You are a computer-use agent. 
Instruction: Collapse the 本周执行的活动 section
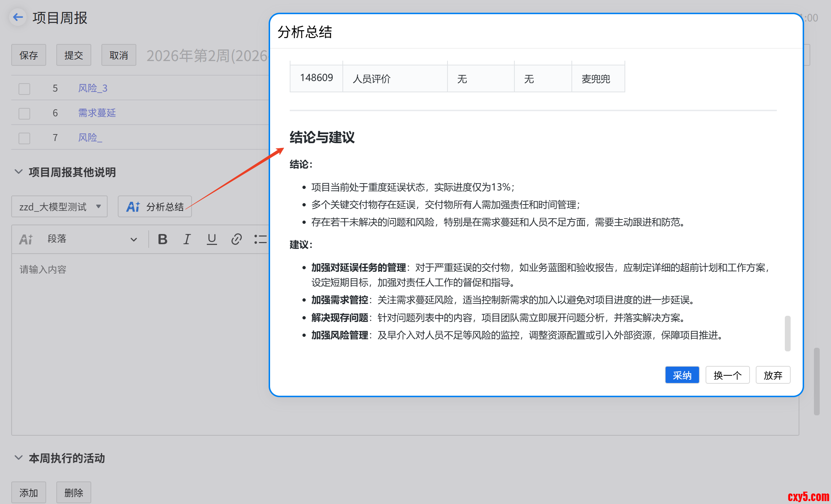[x=19, y=458]
